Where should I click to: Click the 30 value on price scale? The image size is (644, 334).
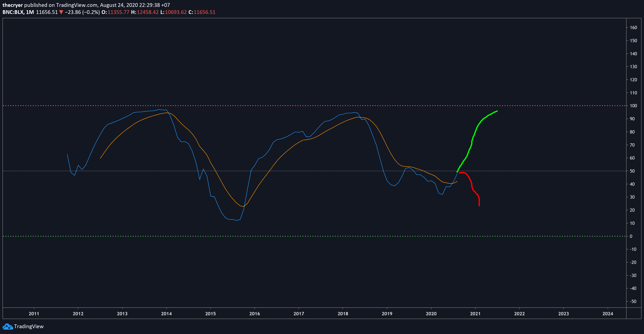pos(632,197)
